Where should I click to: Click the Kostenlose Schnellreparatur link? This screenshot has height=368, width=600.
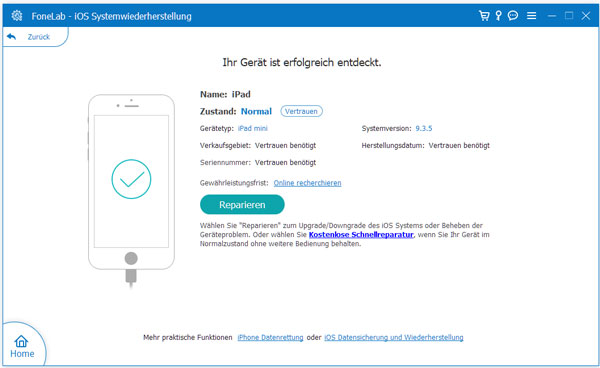click(x=361, y=234)
